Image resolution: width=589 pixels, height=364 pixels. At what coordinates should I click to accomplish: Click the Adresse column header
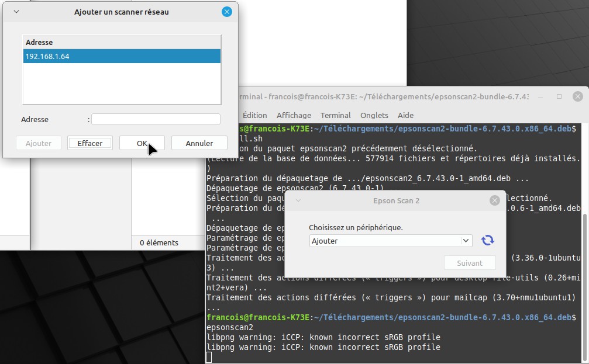click(122, 43)
